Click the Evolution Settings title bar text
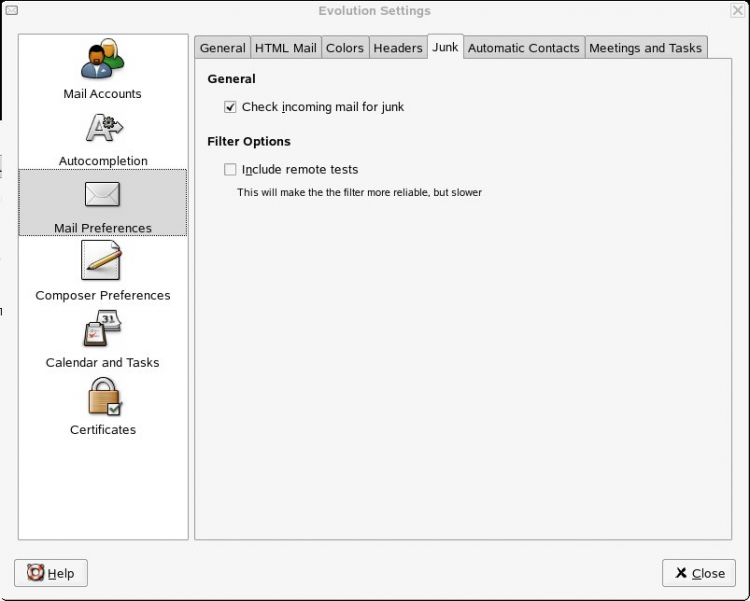750x601 pixels. 375,11
